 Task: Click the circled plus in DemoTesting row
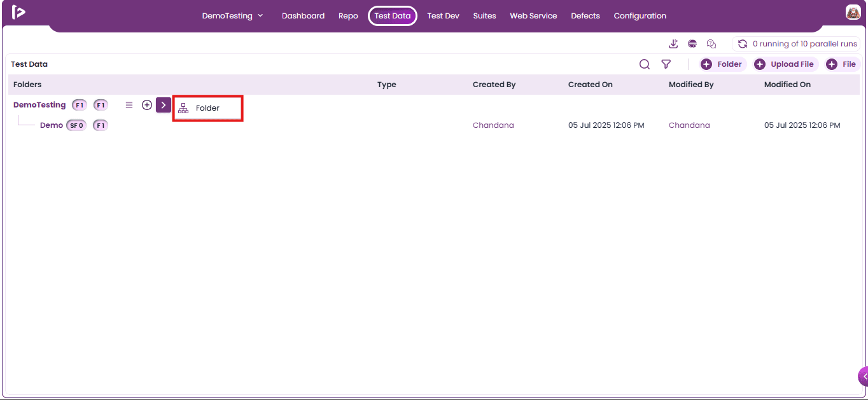[x=147, y=105]
